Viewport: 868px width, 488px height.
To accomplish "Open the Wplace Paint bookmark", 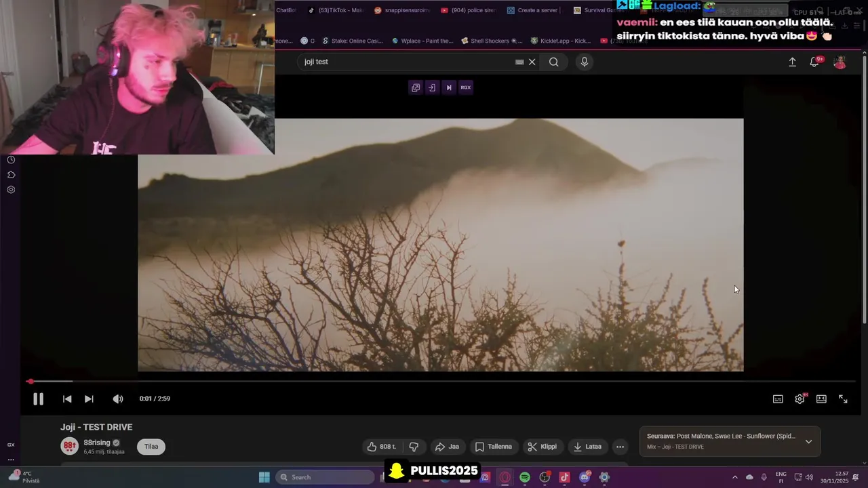I will 422,41.
